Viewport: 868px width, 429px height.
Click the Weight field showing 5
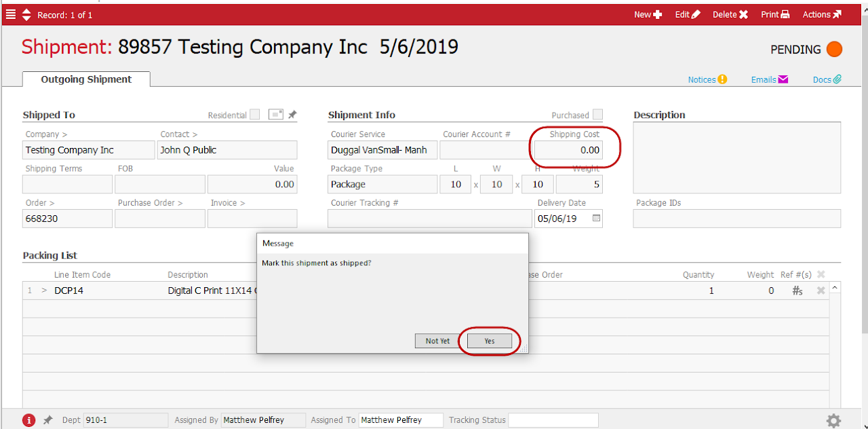point(579,184)
